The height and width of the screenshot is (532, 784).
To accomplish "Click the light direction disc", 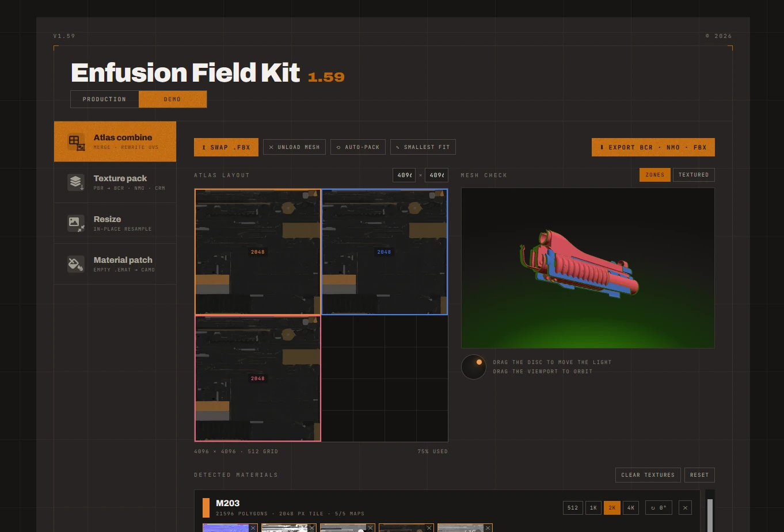I will pyautogui.click(x=474, y=367).
